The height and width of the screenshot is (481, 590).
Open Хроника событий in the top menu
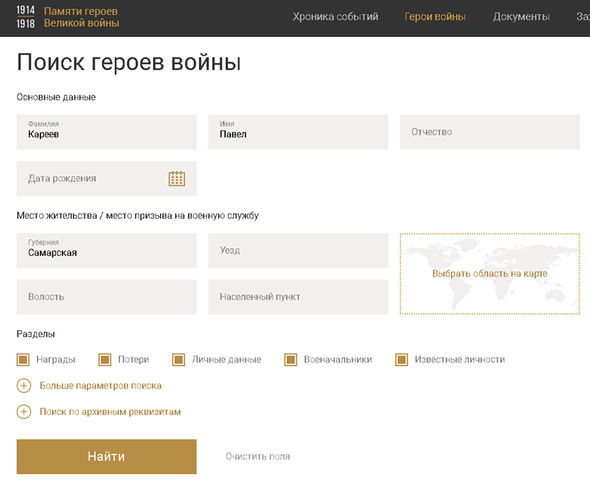point(335,17)
